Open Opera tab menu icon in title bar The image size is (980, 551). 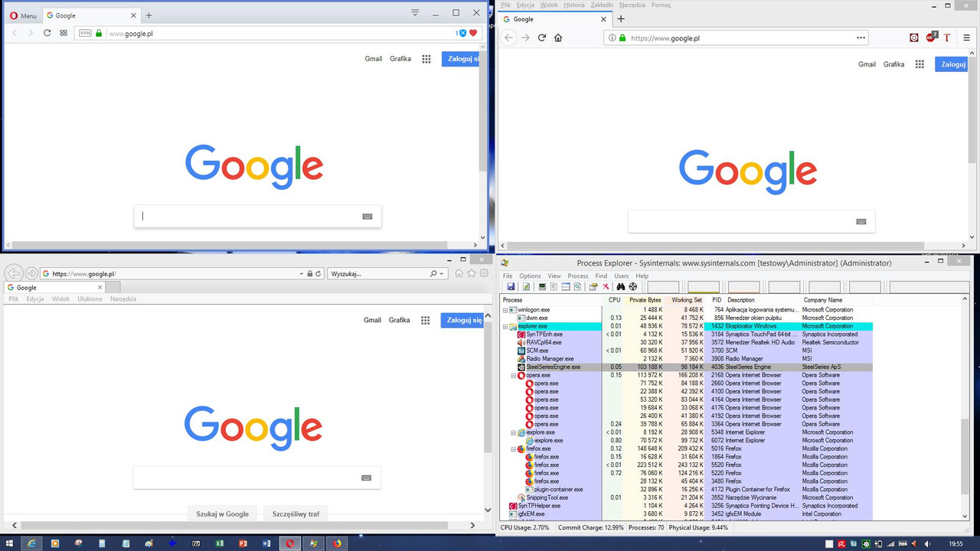coord(415,13)
